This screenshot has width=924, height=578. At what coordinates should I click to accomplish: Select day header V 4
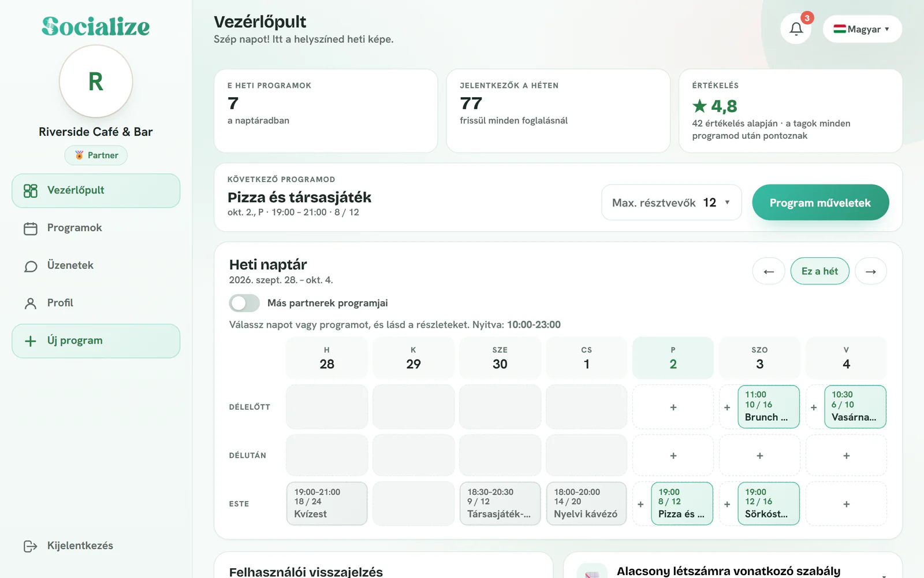[x=847, y=358]
